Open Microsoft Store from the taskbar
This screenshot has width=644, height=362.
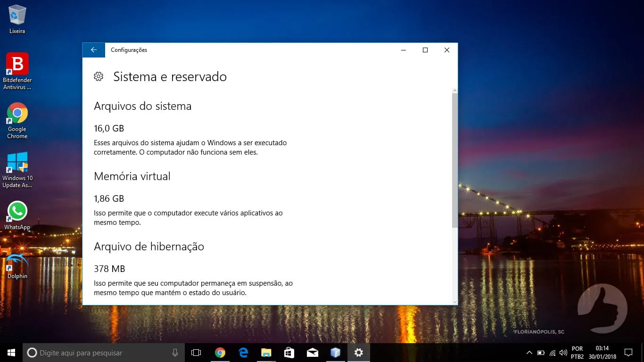coord(289,353)
